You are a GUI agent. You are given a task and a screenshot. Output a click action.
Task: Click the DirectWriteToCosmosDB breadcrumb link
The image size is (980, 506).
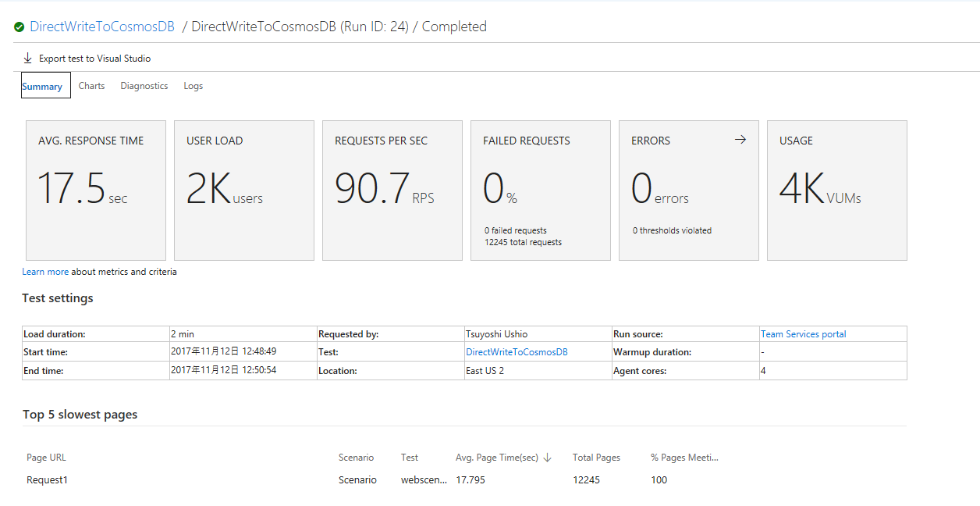click(x=101, y=26)
